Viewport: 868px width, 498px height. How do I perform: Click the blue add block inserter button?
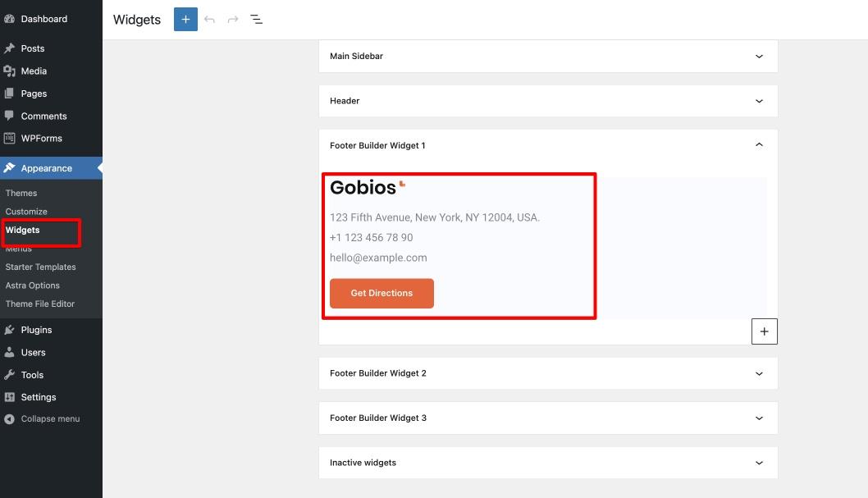[185, 20]
